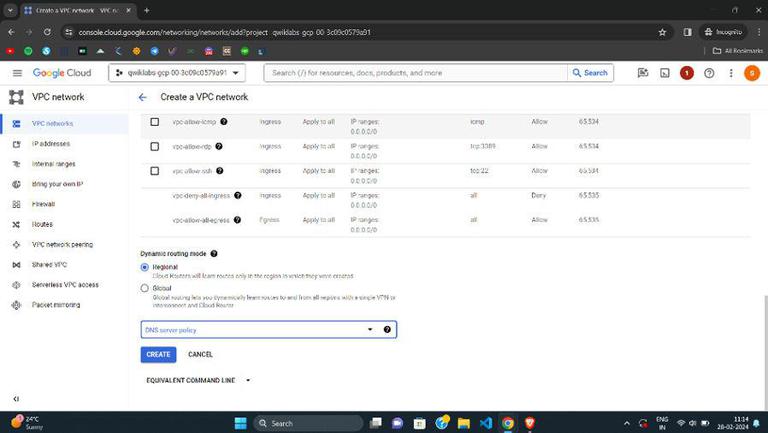The height and width of the screenshot is (433, 768).
Task: Show help for vpc-allow-icmp rule
Action: 223,121
